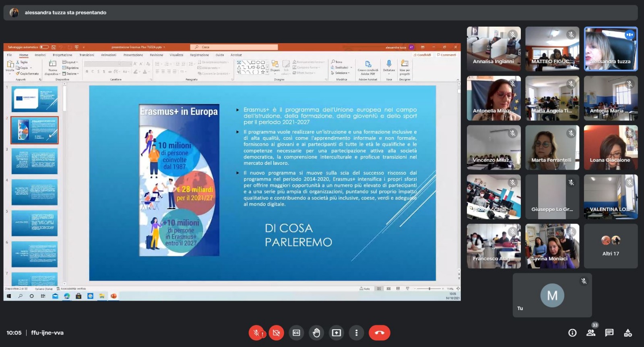Select slide 3 thumbnail
This screenshot has height=347, width=644.
(35, 161)
